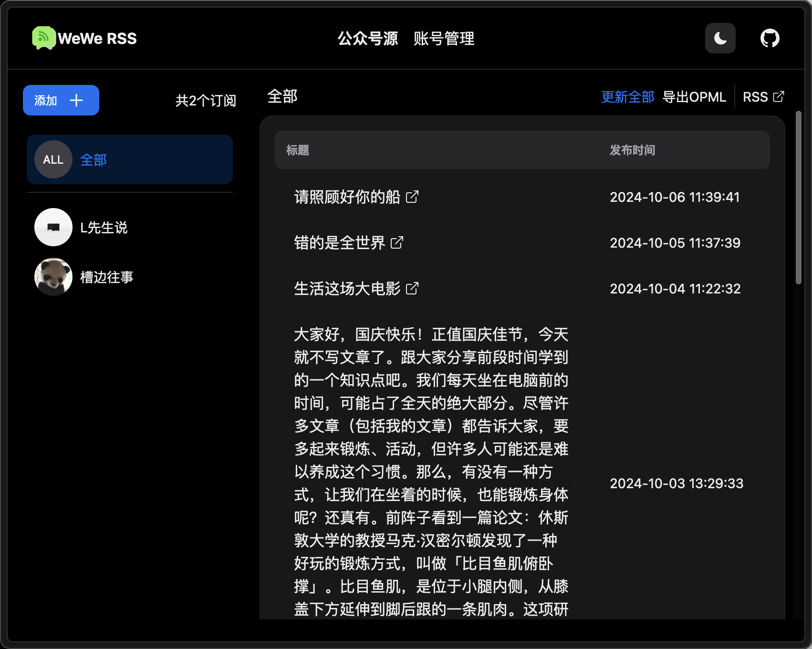Open the RSS feed link
The width and height of the screenshot is (812, 649).
point(763,97)
